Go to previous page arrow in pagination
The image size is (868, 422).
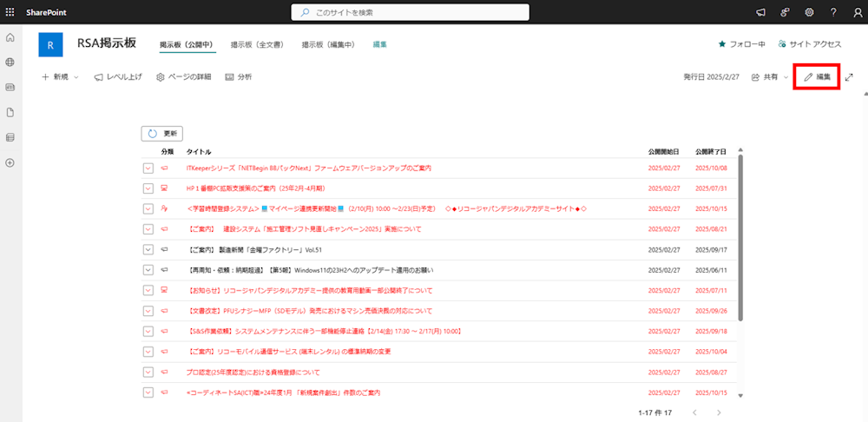click(x=694, y=412)
